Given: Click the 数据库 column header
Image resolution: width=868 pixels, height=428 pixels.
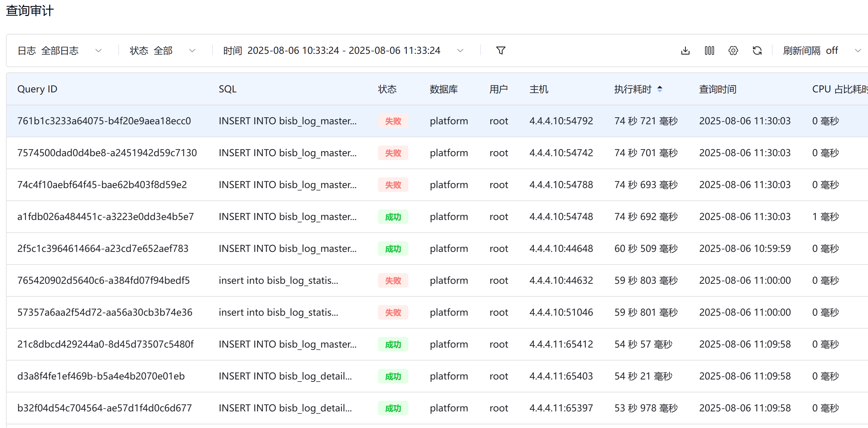Looking at the screenshot, I should [x=443, y=89].
